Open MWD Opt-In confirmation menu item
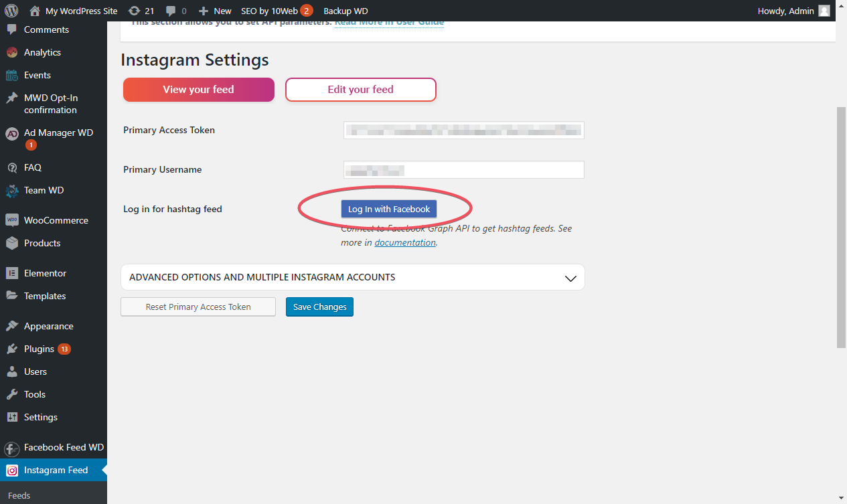The image size is (847, 504). point(51,104)
